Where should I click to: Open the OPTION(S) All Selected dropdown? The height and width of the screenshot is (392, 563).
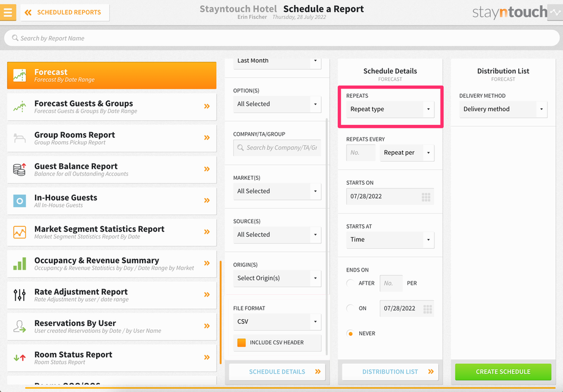pyautogui.click(x=277, y=104)
